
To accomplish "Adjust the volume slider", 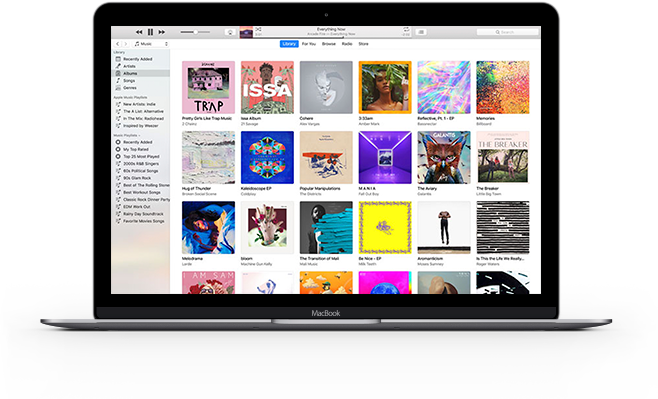I will 195,32.
